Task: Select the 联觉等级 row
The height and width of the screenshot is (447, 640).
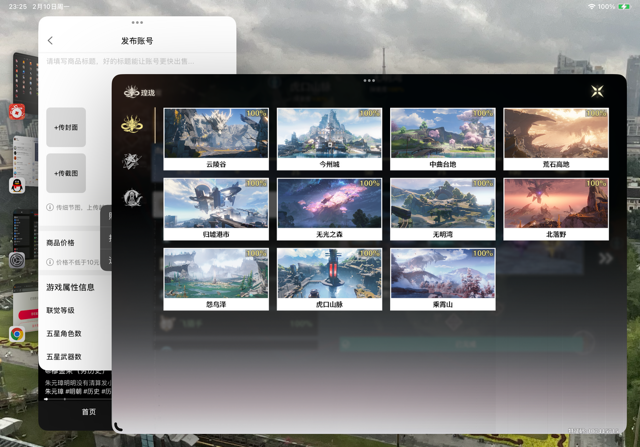Action: click(75, 310)
